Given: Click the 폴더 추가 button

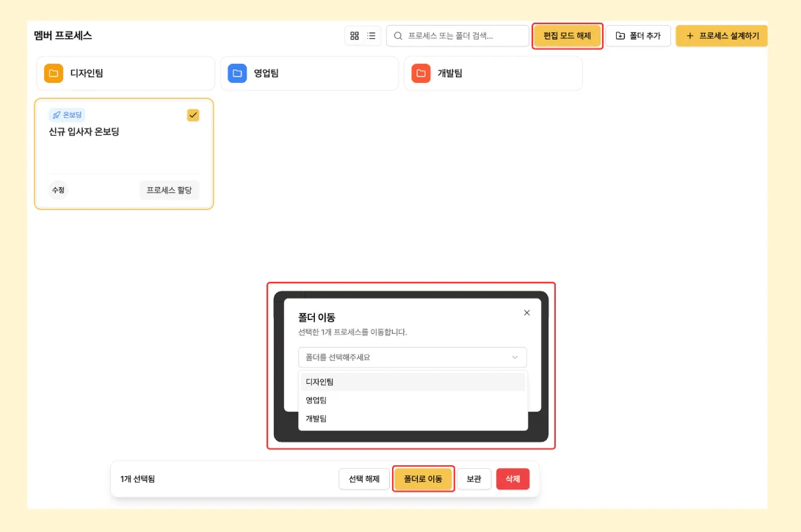Looking at the screenshot, I should click(x=638, y=36).
